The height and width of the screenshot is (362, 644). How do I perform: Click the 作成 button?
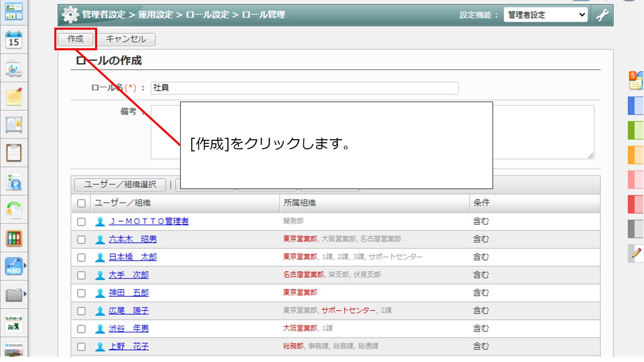(75, 39)
